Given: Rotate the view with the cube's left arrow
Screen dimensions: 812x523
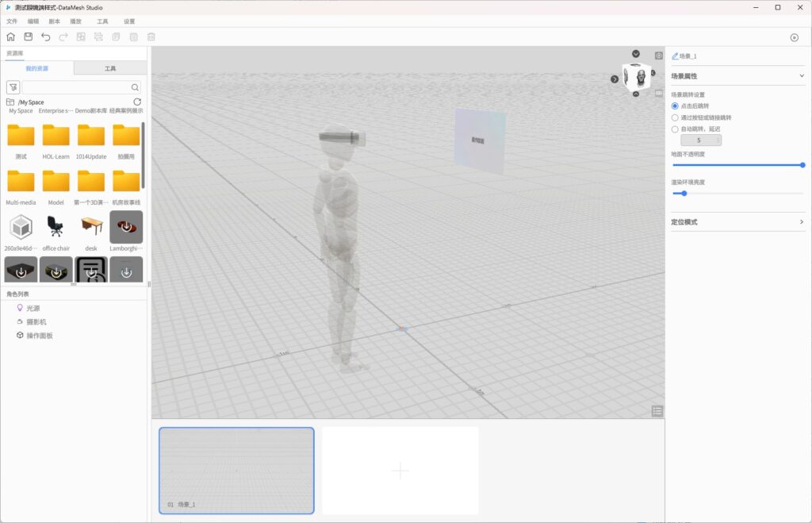Looking at the screenshot, I should click(x=615, y=79).
